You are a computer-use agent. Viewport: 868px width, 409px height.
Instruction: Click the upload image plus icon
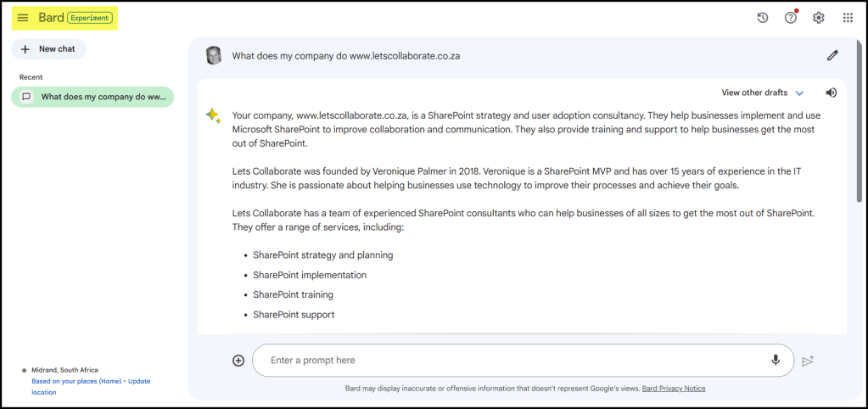(x=238, y=361)
